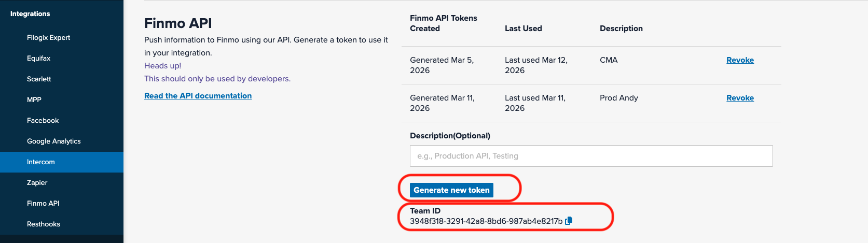
Task: Select Equifax in the sidebar
Action: (38, 59)
